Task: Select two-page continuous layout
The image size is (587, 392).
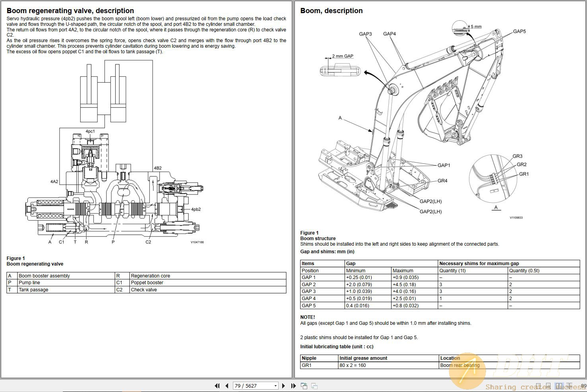Action: point(570,386)
